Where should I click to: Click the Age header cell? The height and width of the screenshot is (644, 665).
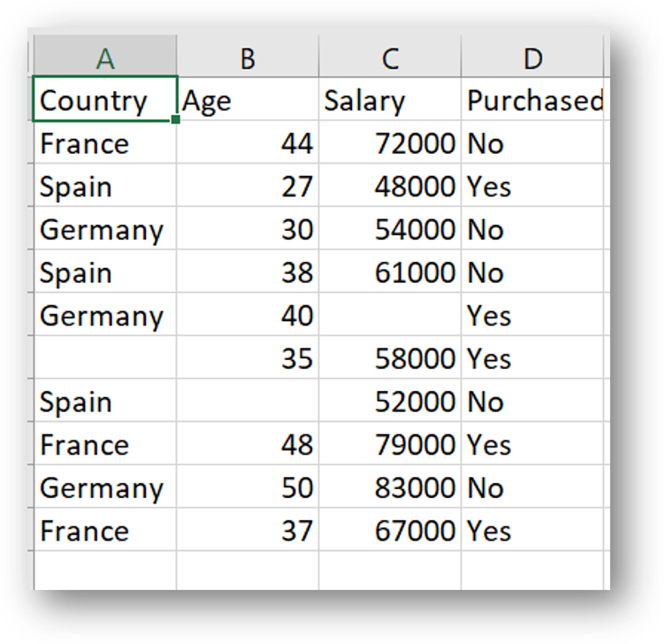(248, 99)
